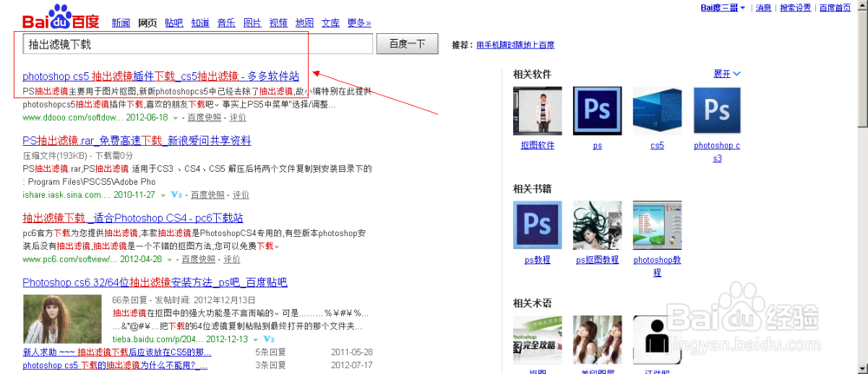Viewport: 868px width, 374px height.
Task: Open photoshop cs5 下载的抽出滤镜为什么不能用 thread
Action: 115,365
